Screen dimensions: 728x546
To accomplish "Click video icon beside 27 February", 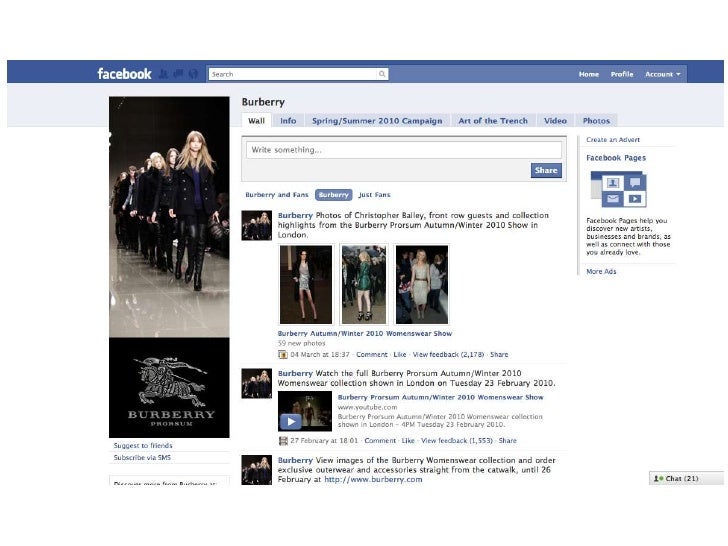I will coord(283,441).
